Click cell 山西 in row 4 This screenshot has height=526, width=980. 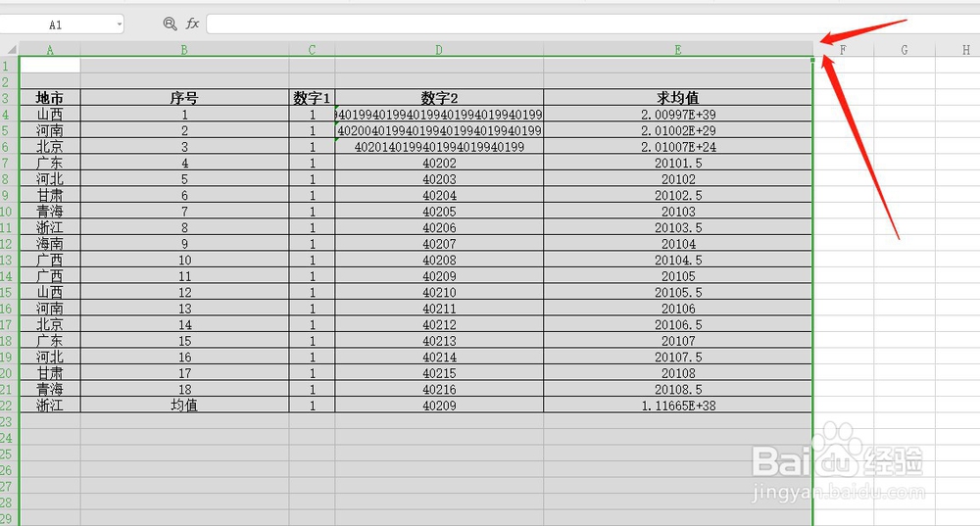tap(50, 115)
